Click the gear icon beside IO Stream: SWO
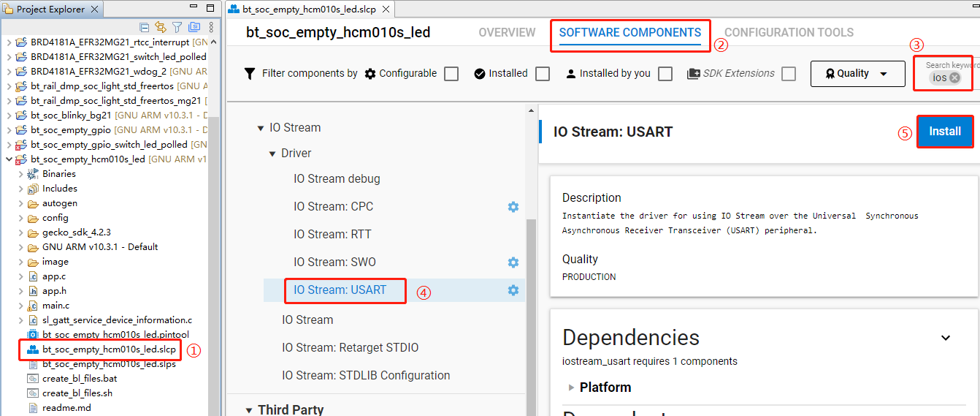 [x=513, y=262]
